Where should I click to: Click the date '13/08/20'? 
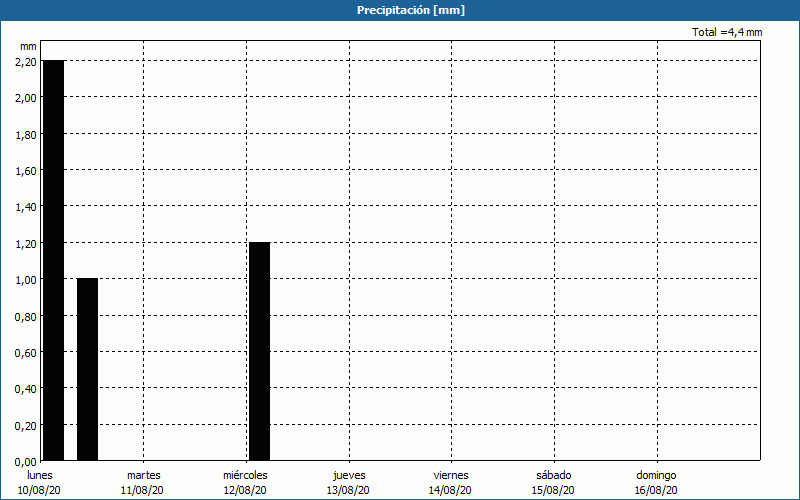tap(348, 490)
